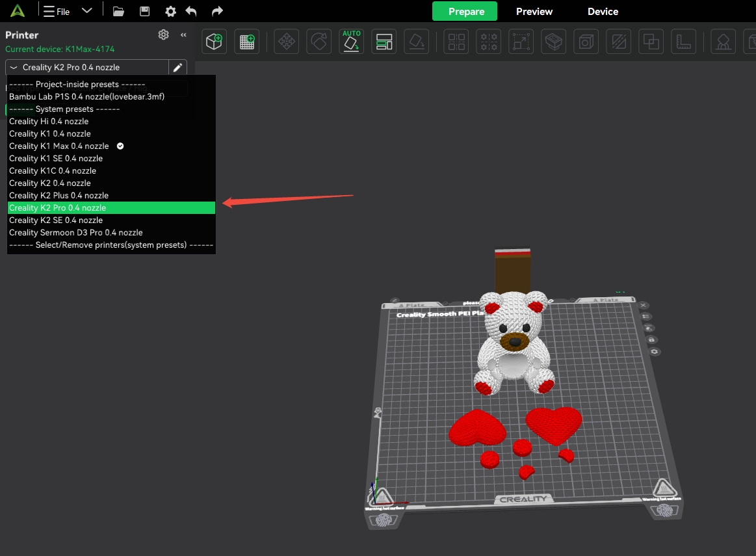This screenshot has width=756, height=556.
Task: Click the Redo arrow
Action: 218,11
